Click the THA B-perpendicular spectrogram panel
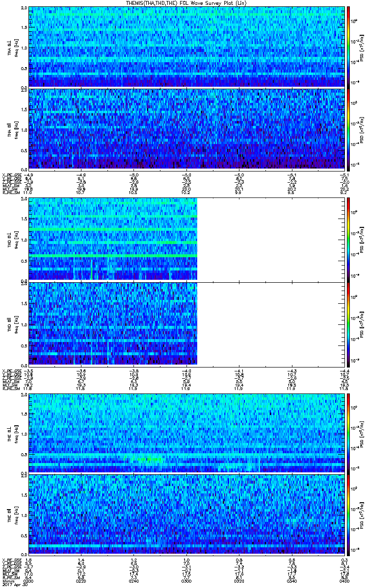Image resolution: width=368 pixels, height=588 pixels. click(186, 47)
